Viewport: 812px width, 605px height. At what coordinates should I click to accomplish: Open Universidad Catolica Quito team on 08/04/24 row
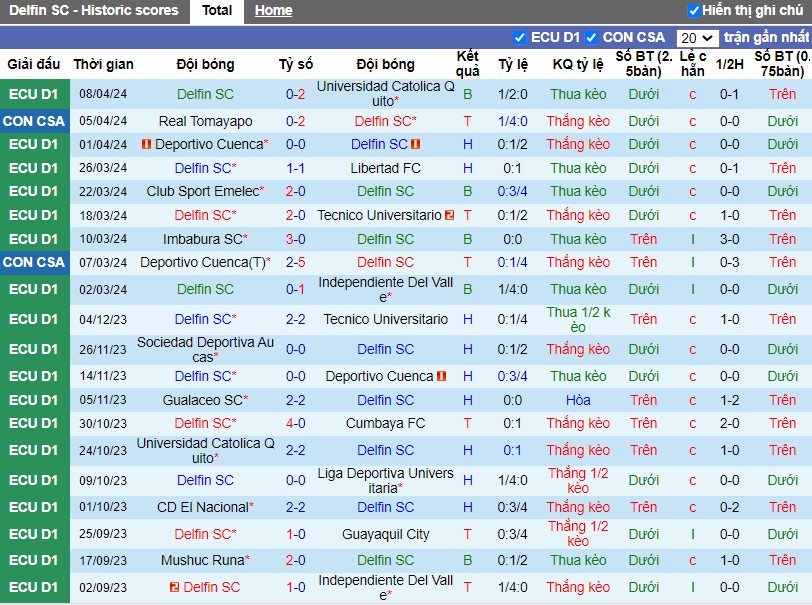[386, 94]
